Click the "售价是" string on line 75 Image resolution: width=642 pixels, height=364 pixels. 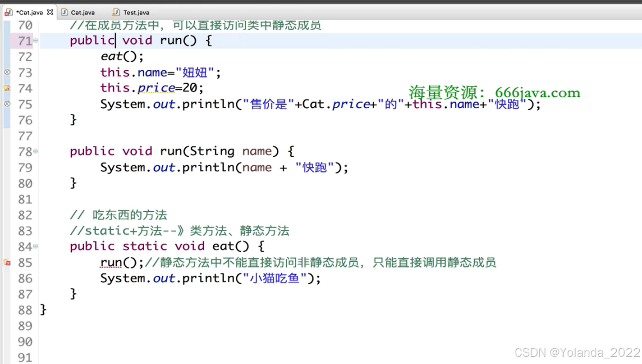click(x=269, y=104)
